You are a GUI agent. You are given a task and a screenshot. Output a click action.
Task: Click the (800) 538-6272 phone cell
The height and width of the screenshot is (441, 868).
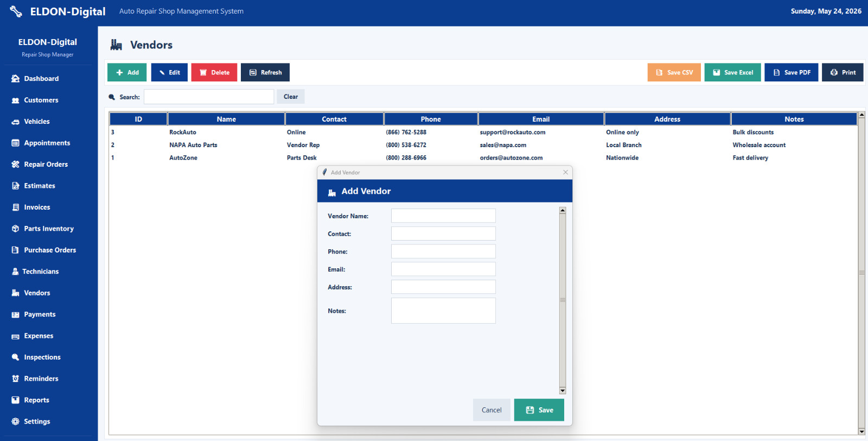(406, 145)
